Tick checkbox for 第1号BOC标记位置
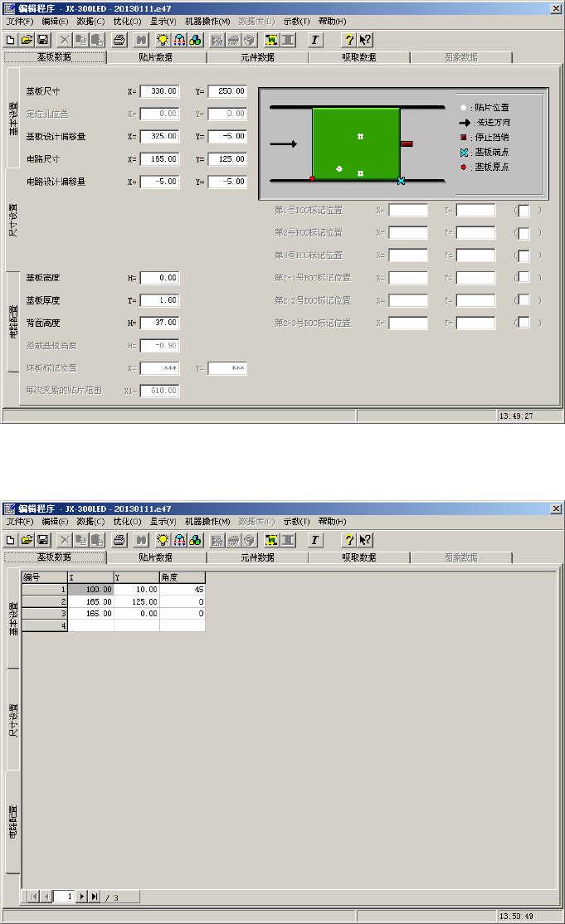The image size is (565, 924). click(524, 211)
